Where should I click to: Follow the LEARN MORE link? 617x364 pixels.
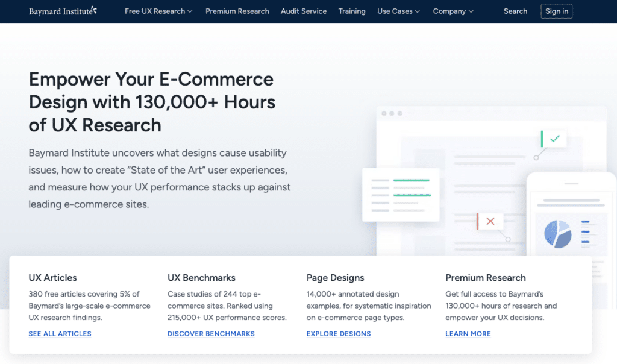(468, 334)
